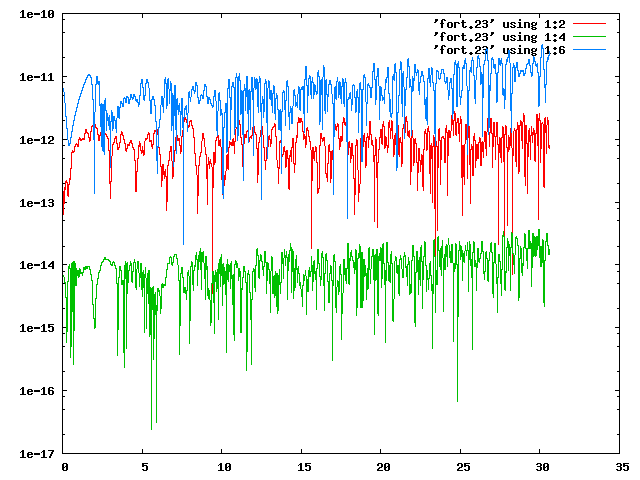
Task: Click x-axis label 25
Action: point(463,467)
